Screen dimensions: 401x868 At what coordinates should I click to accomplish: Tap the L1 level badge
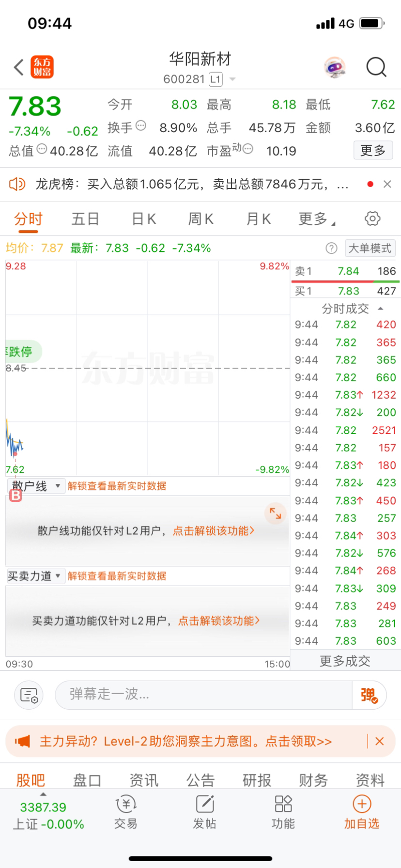[x=216, y=79]
